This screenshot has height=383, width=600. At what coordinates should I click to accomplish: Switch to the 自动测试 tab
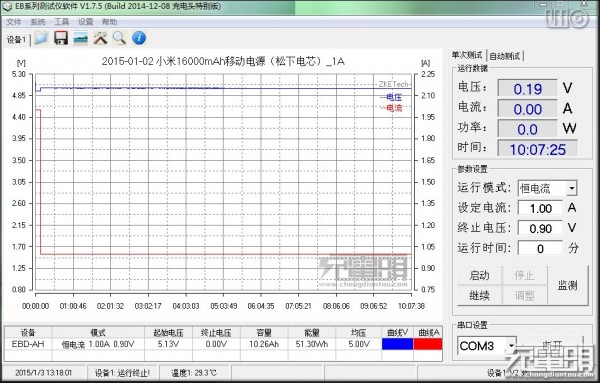pos(505,56)
